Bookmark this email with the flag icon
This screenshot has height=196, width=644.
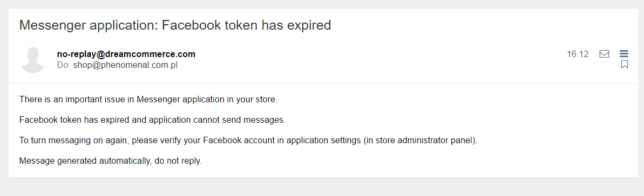coord(624,65)
